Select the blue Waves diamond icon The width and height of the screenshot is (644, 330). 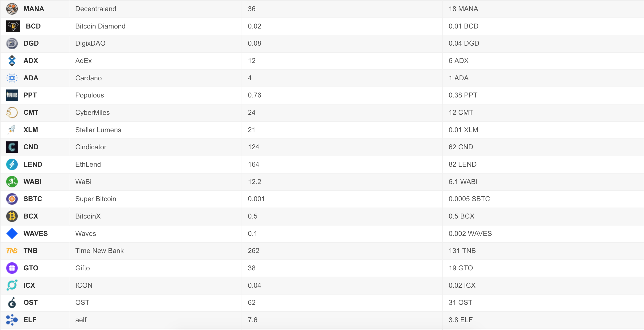(x=12, y=234)
